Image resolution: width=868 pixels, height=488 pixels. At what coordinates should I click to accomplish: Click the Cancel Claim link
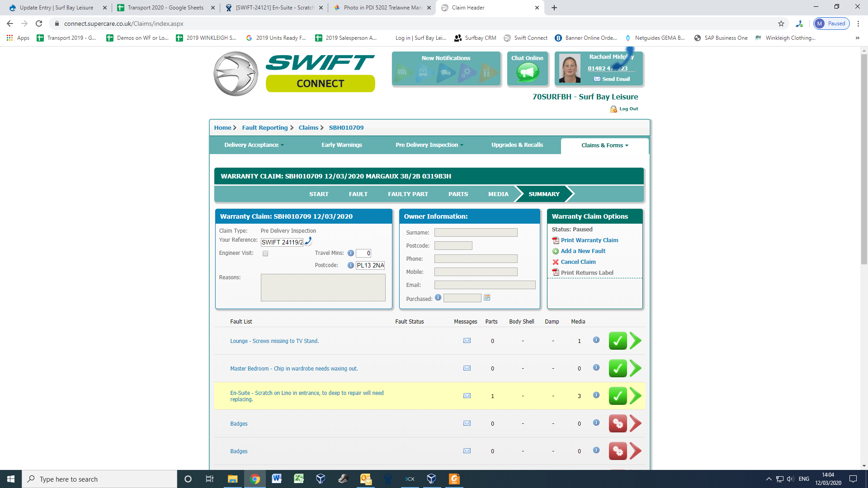click(578, 262)
